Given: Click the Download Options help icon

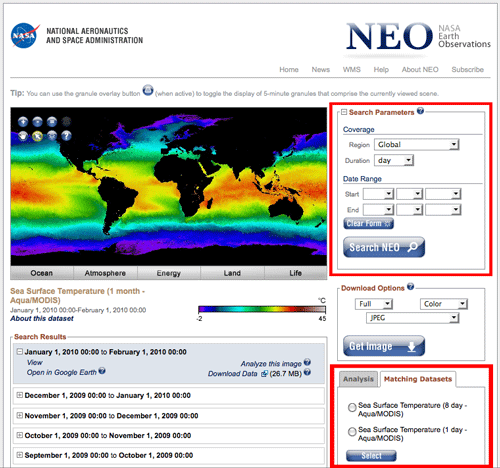Looking at the screenshot, I should click(x=411, y=286).
